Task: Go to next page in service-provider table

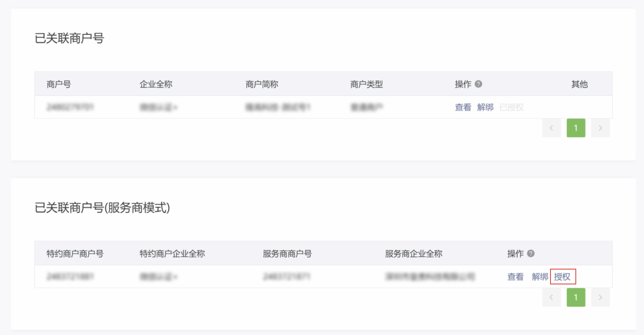Action: [x=600, y=297]
